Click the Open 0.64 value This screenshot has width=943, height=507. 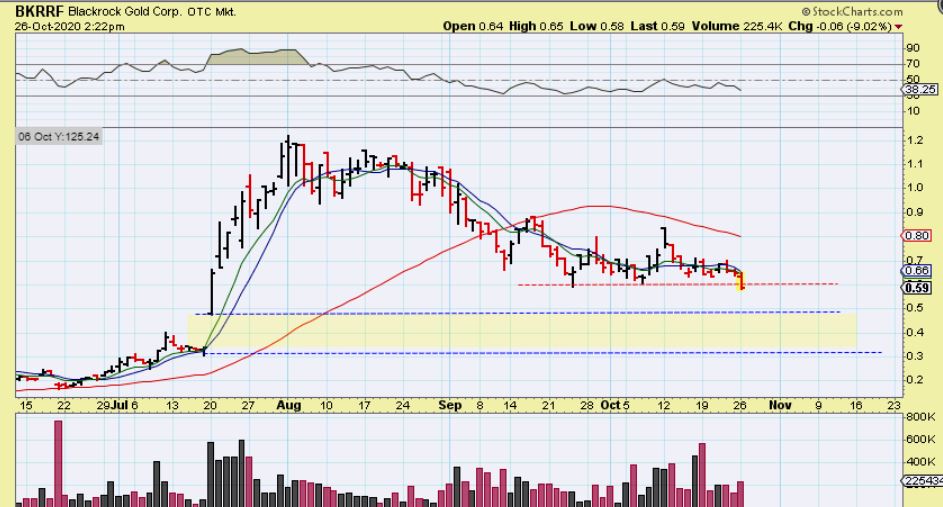coord(473,26)
